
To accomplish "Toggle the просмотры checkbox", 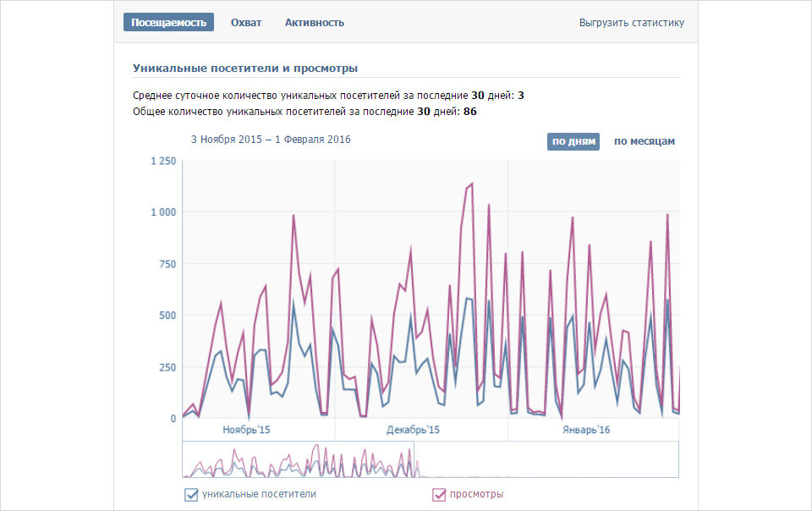I will [439, 495].
